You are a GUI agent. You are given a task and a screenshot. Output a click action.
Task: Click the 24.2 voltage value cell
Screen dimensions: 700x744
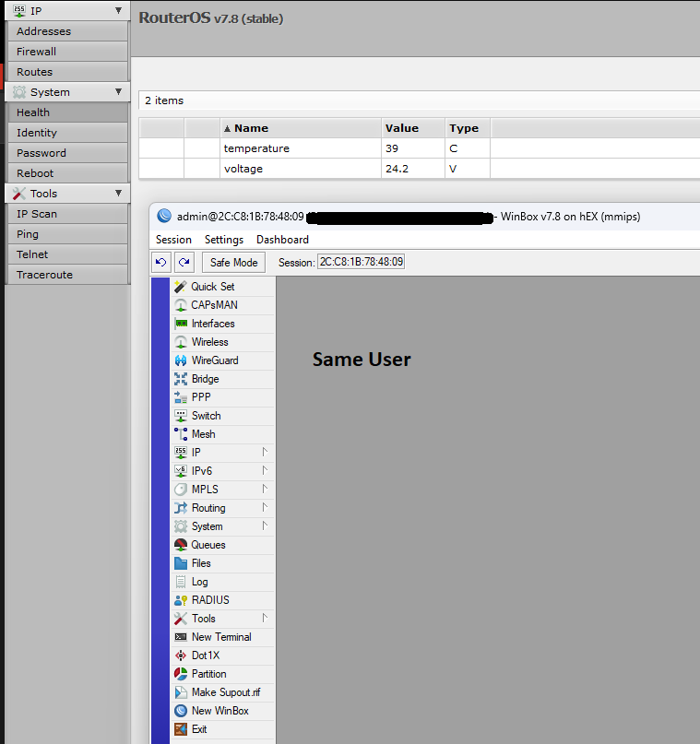pos(413,169)
